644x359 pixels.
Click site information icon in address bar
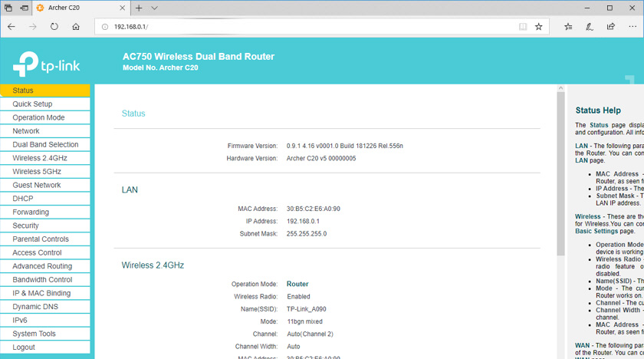[x=105, y=27]
